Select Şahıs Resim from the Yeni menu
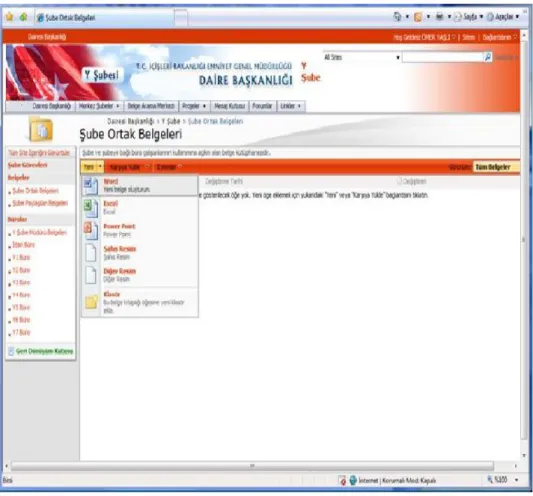 (x=139, y=253)
